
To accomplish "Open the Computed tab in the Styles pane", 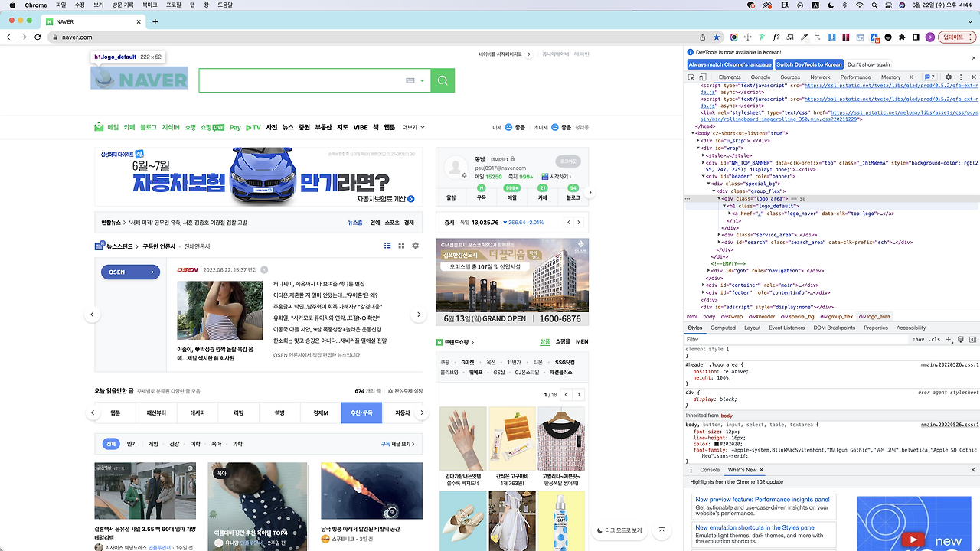I will (x=724, y=327).
